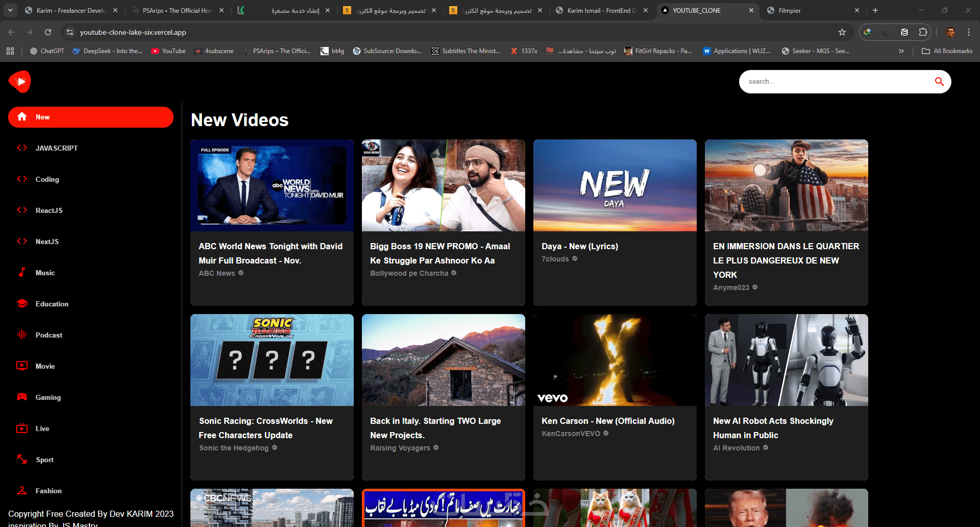Image resolution: width=980 pixels, height=527 pixels.
Task: Click the red YouTube clone logo
Action: (20, 82)
